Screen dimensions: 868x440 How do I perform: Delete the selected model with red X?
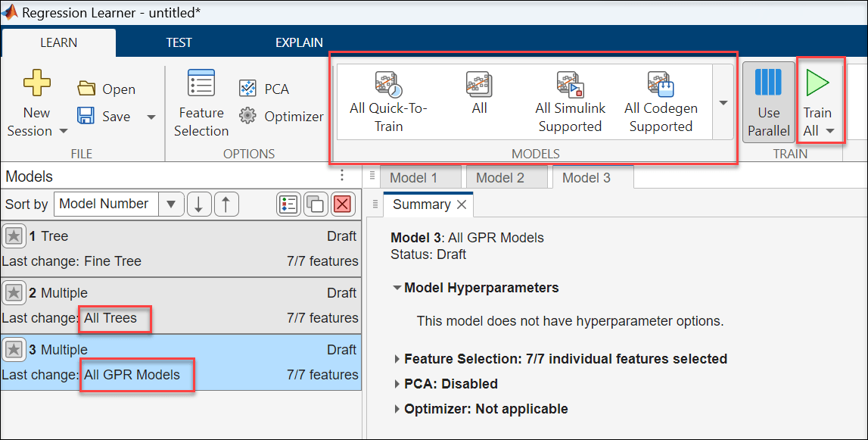point(343,204)
